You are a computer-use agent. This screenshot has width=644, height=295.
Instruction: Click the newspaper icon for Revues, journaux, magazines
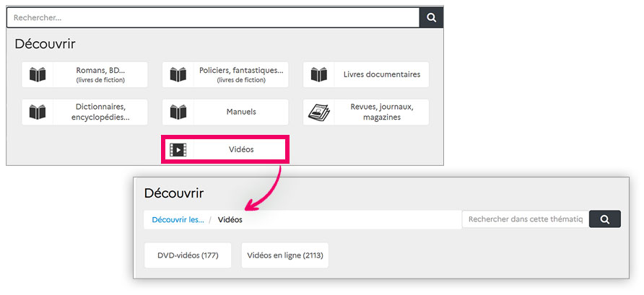[318, 113]
